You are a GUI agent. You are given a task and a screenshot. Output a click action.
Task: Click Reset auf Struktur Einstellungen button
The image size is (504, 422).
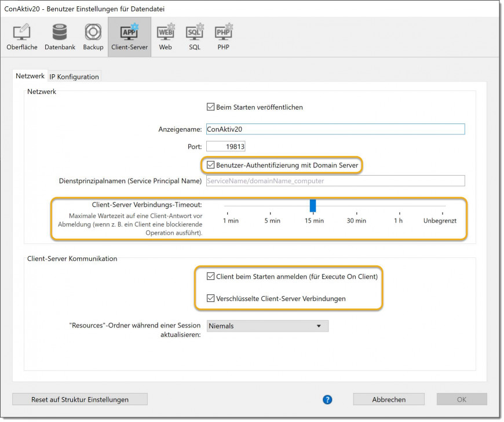point(80,399)
